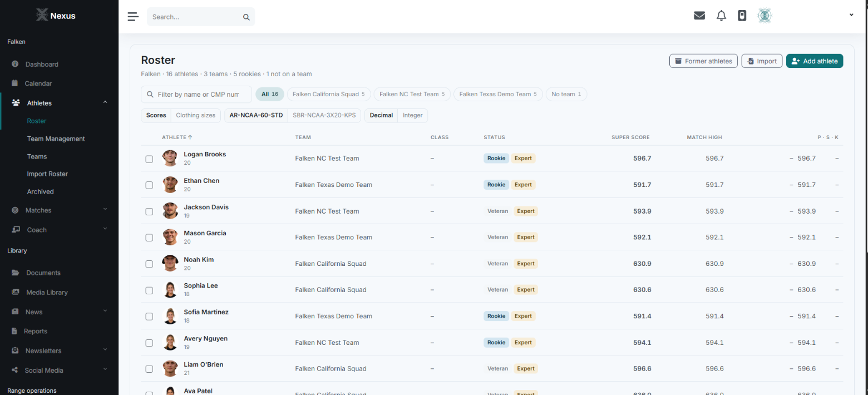Open the user profile avatar
This screenshot has width=868, height=395.
pyautogui.click(x=765, y=16)
